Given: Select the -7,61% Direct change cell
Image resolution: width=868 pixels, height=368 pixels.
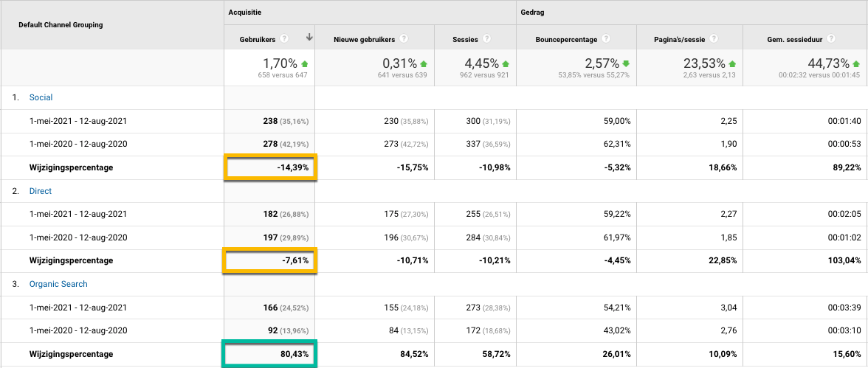Looking at the screenshot, I should [x=270, y=260].
